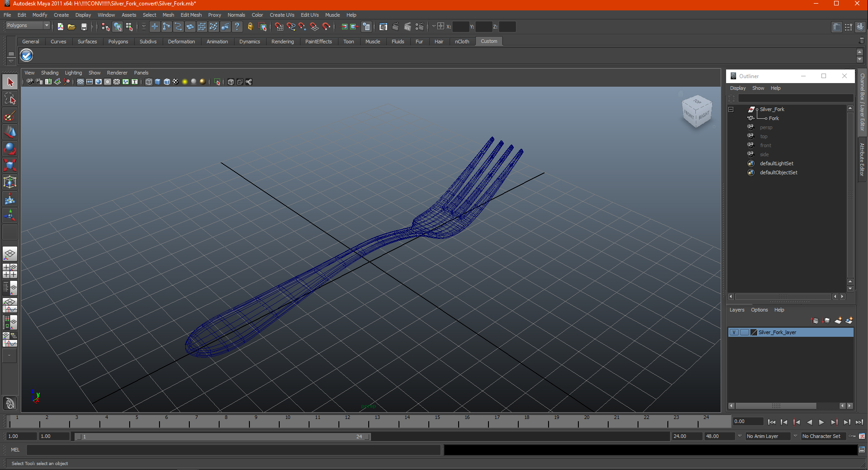
Task: Open viewport Shading menu
Action: point(50,73)
